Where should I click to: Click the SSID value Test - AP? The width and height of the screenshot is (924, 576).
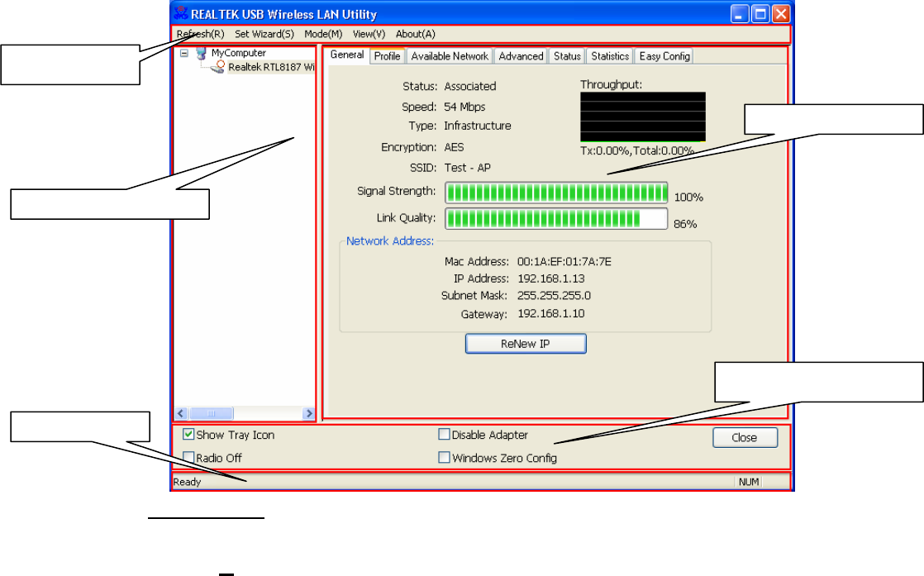coord(467,168)
